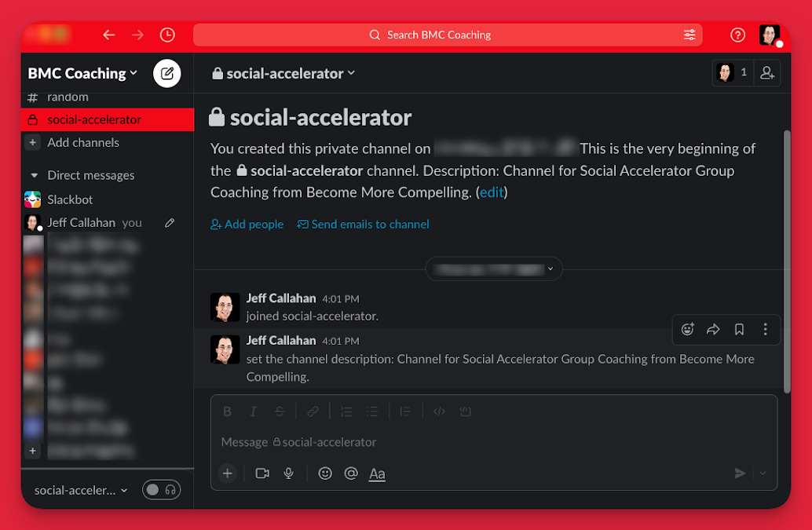Record an audio clip with microphone
Image resolution: width=812 pixels, height=530 pixels.
[288, 473]
